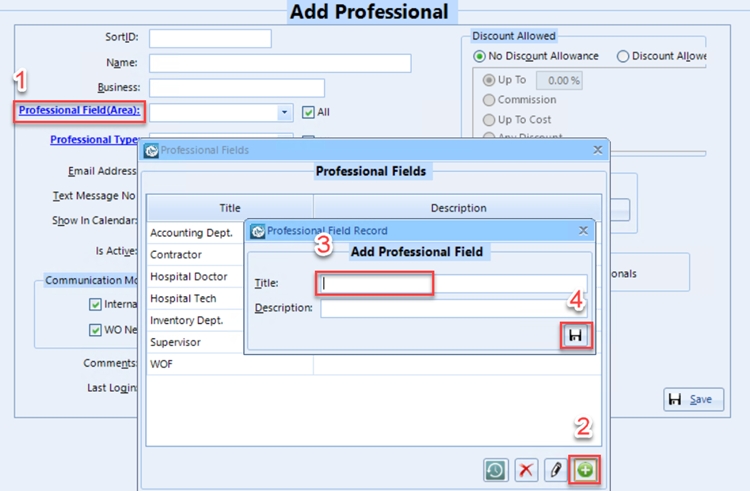Choose the Up To Cost radio option

(489, 120)
